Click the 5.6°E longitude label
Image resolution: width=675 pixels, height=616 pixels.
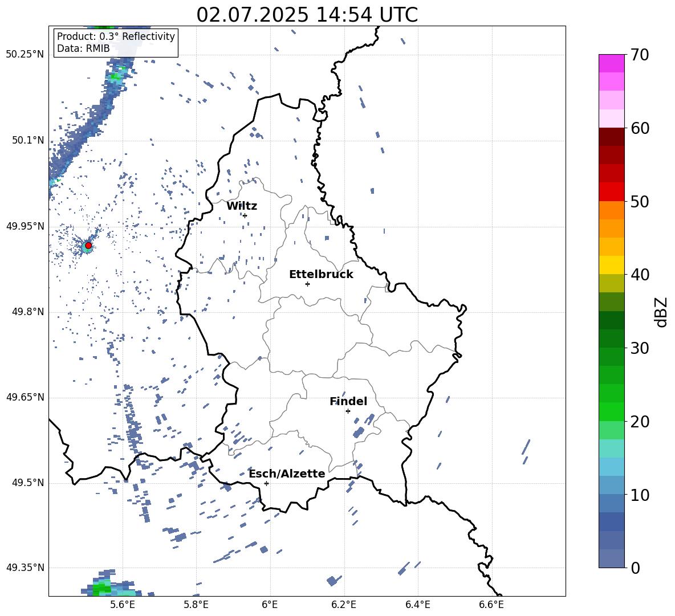[x=123, y=605]
